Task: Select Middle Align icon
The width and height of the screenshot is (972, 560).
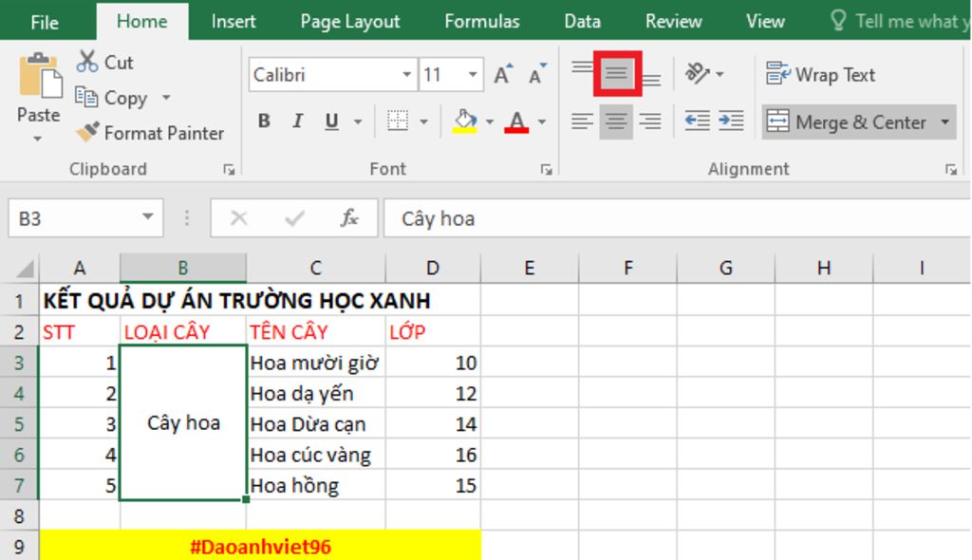Action: (x=616, y=74)
